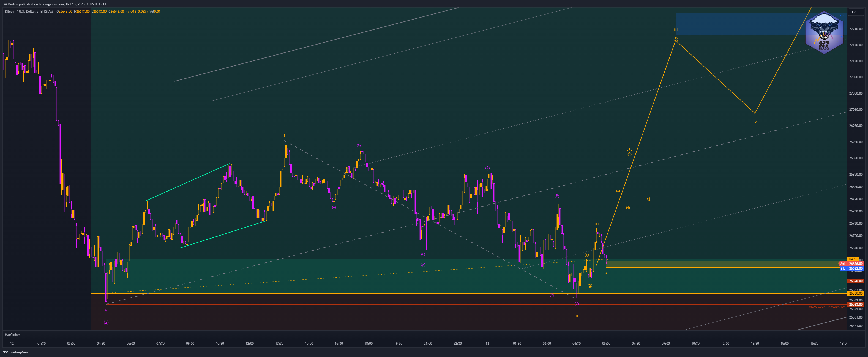Image resolution: width=868 pixels, height=357 pixels.
Task: Open the USD currency selector on the price axis
Action: click(x=856, y=12)
